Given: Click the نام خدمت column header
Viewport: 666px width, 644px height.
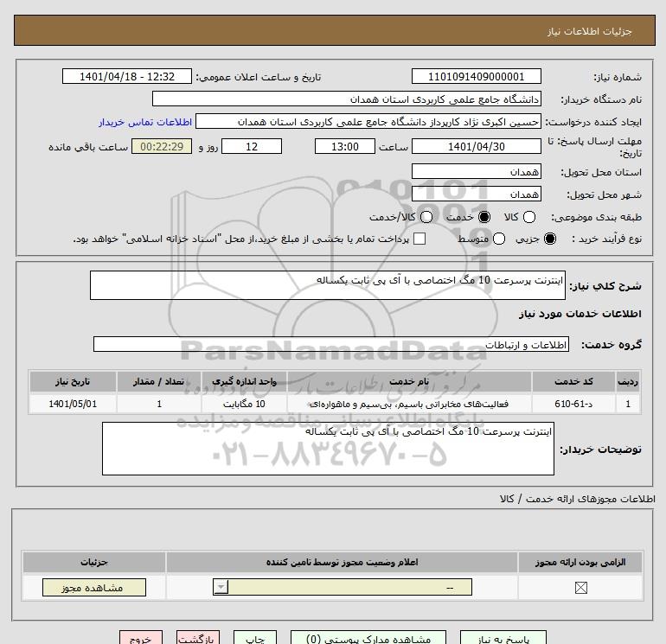Looking at the screenshot, I should pos(409,381).
